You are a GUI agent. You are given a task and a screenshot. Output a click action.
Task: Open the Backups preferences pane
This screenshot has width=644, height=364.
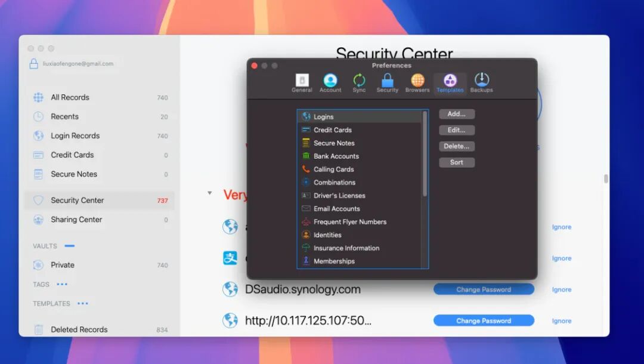(481, 83)
